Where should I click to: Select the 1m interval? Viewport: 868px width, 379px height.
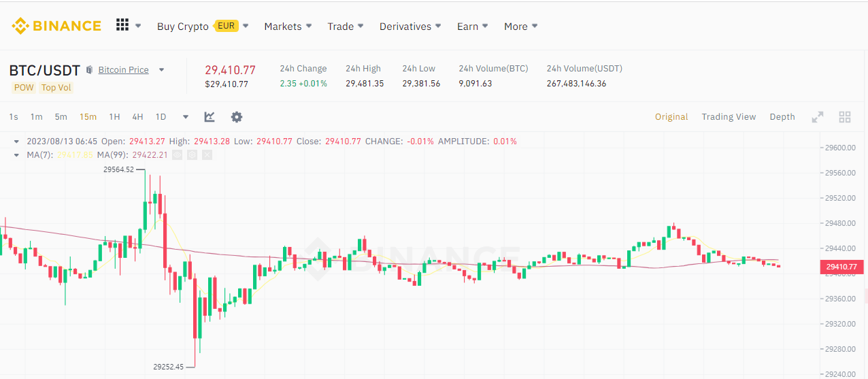37,117
